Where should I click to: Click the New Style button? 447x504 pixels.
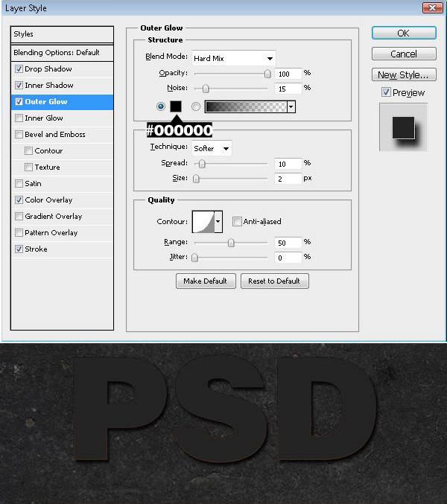click(403, 74)
